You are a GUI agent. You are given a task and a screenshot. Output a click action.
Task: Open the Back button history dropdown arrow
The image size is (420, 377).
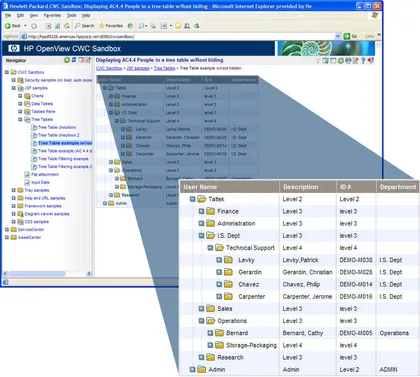(25, 26)
